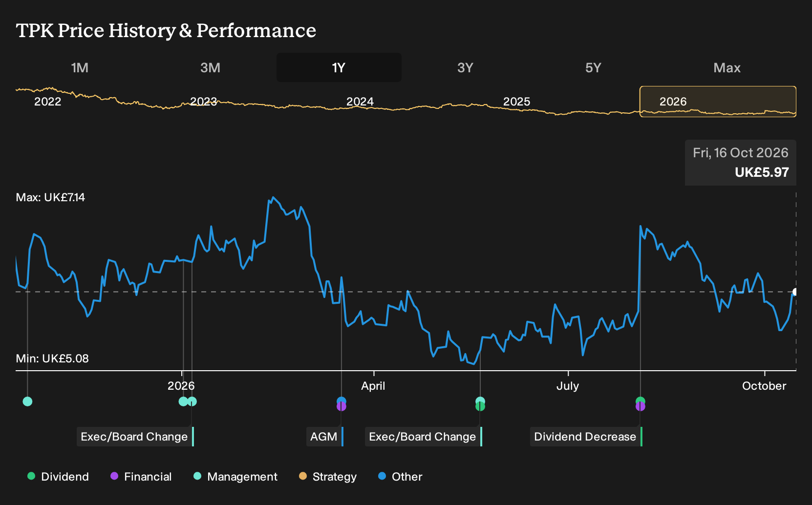Click the July axis label
This screenshot has height=505, width=812.
click(x=568, y=386)
